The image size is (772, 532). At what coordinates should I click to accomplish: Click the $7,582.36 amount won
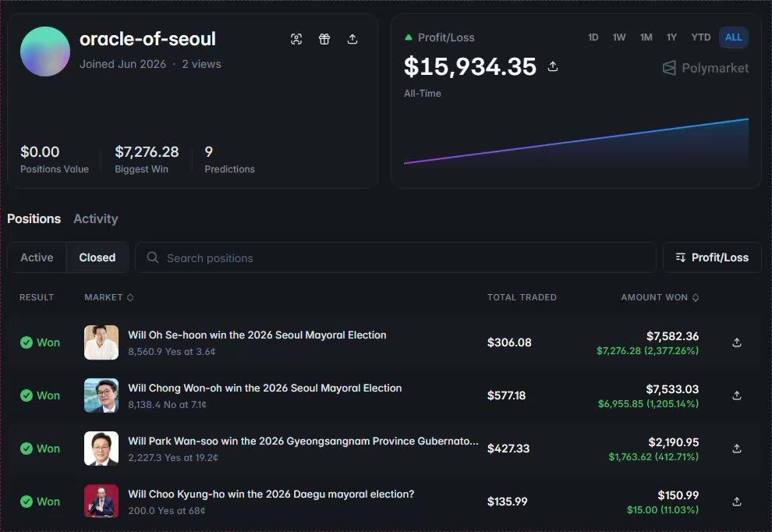pos(672,336)
